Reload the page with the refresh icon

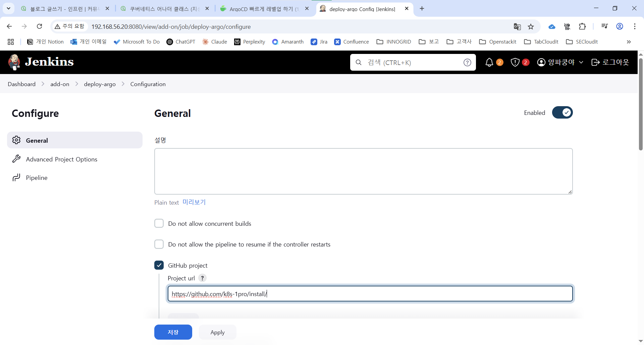40,26
